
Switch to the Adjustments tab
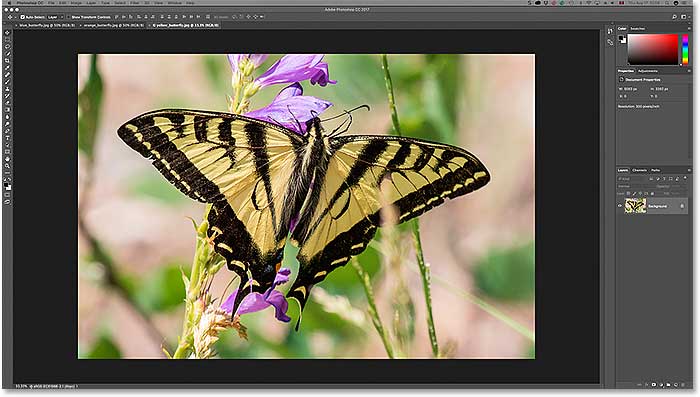coord(648,71)
